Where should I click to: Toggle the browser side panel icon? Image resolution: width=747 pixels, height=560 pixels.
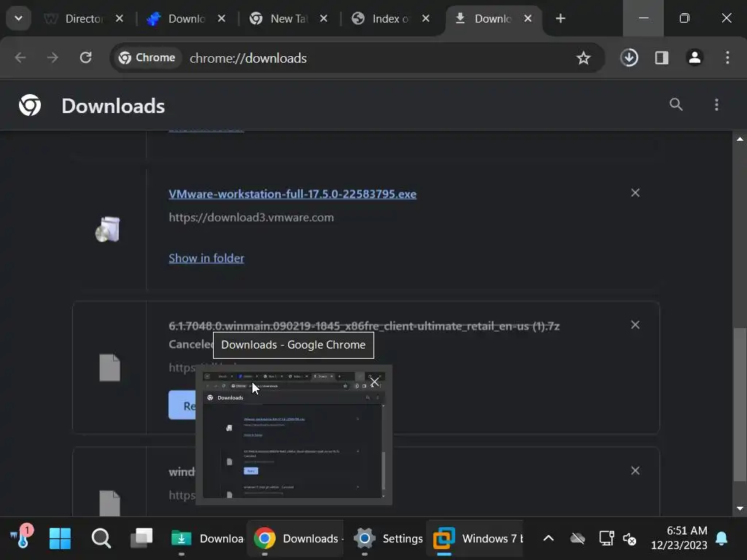point(662,58)
